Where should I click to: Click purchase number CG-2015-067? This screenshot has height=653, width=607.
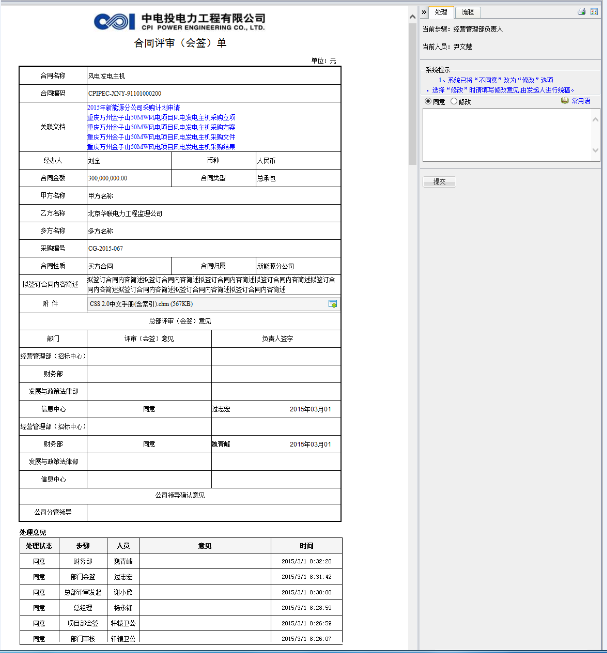click(105, 249)
